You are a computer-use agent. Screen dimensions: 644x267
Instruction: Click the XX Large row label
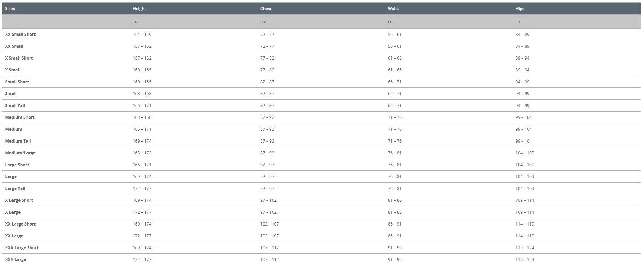point(14,236)
